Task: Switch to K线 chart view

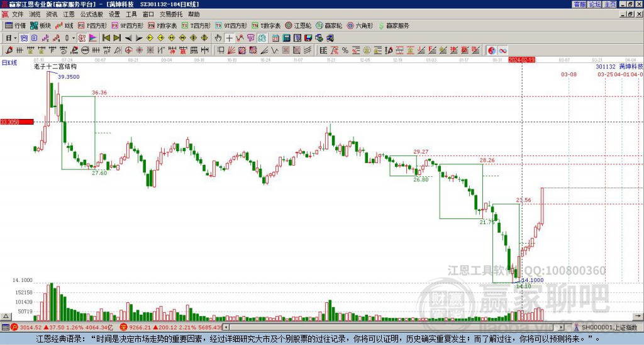Action: coord(64,25)
